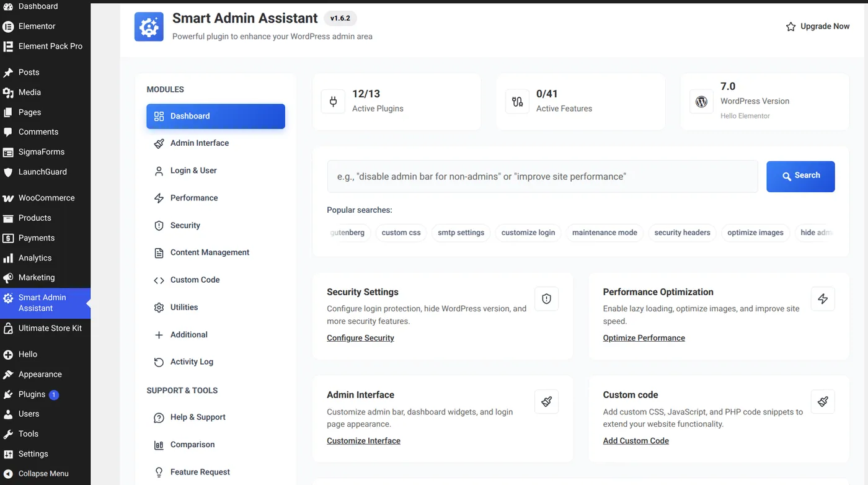
Task: Click the v1.6.2 version badge
Action: tap(340, 19)
